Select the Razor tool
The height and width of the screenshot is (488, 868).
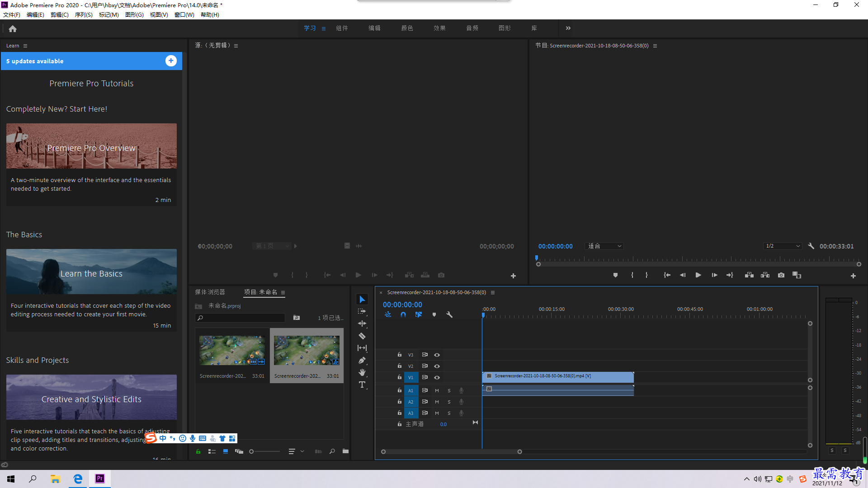362,336
